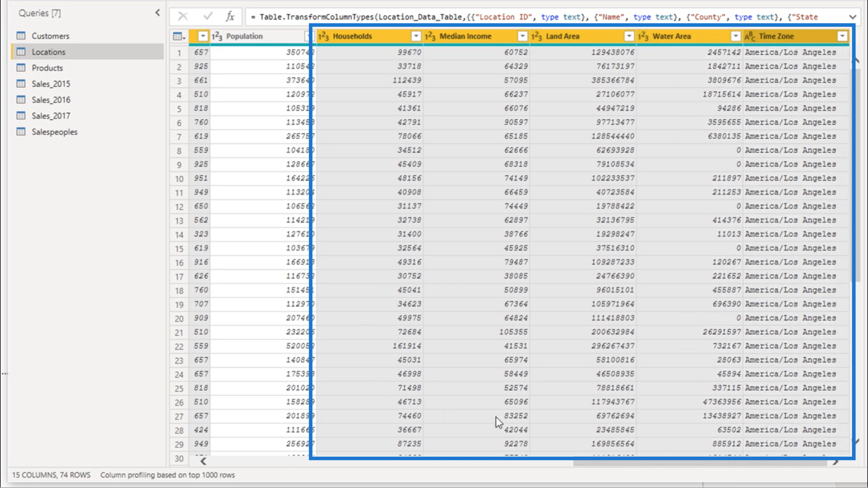Change Water Area data type icon
Viewport: 868px width, 488px height.
tap(643, 36)
